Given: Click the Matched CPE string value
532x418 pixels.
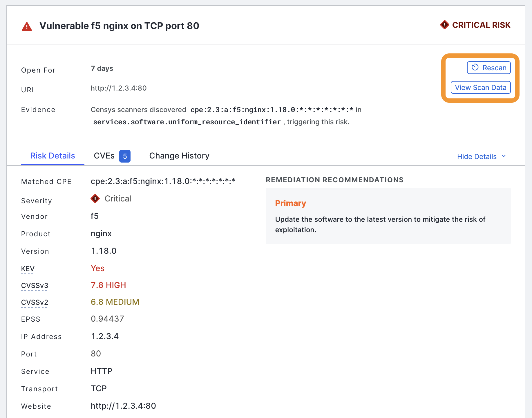Looking at the screenshot, I should click(163, 181).
